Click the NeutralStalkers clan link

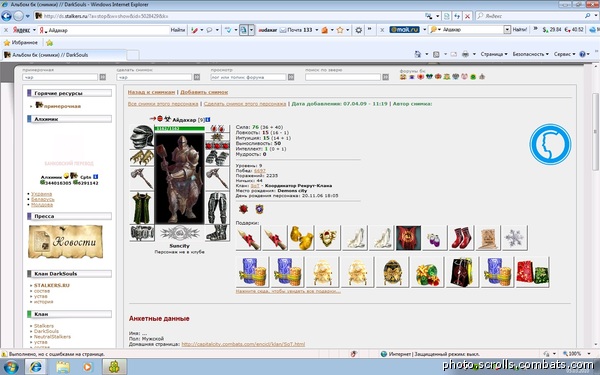[52, 337]
